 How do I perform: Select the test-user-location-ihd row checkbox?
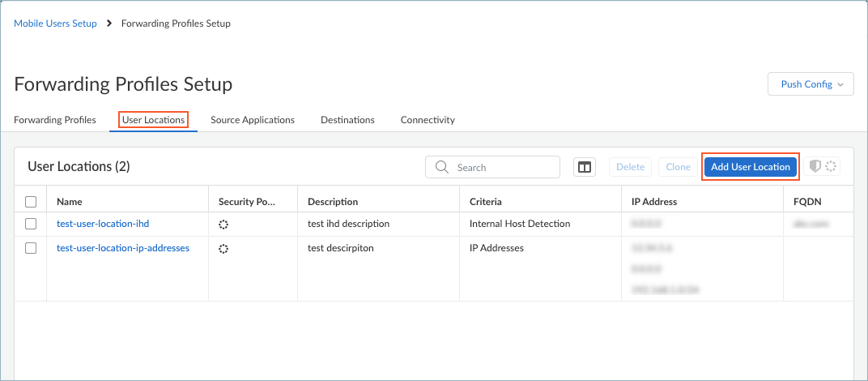click(x=31, y=224)
